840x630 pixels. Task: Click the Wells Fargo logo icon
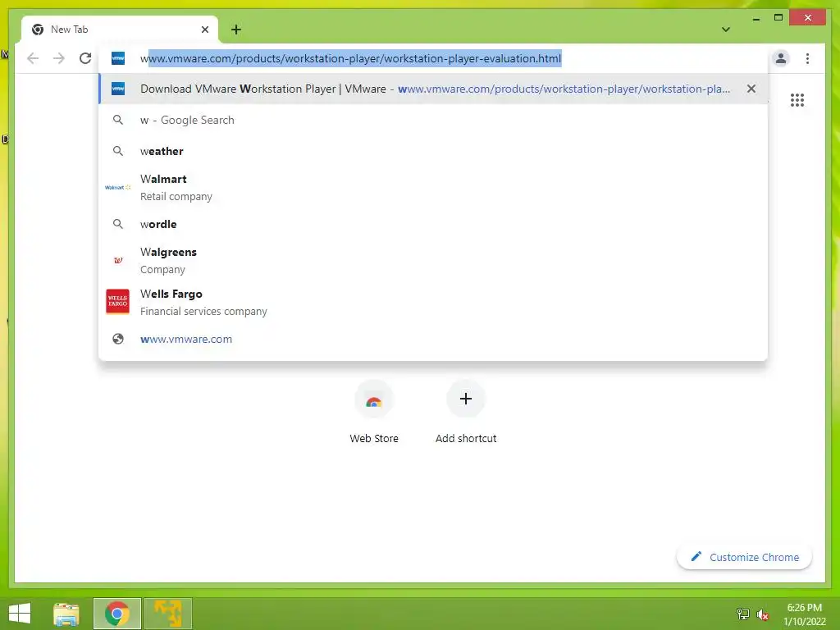[x=118, y=301]
